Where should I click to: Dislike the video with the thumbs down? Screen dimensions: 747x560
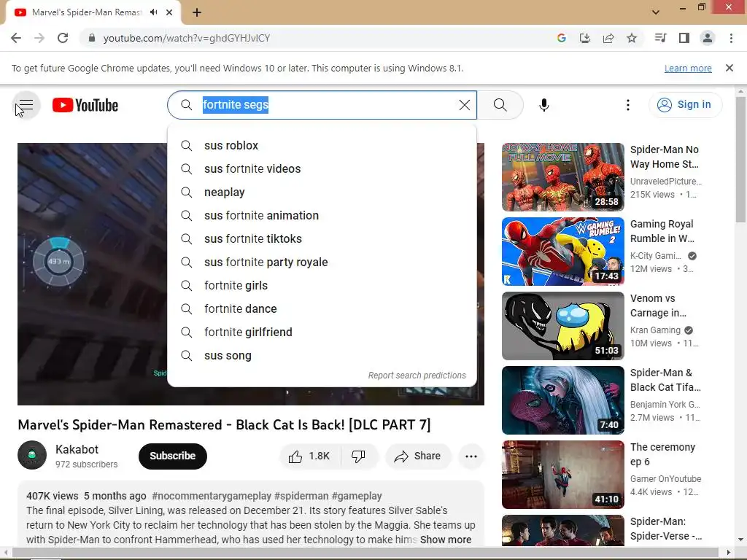click(x=359, y=456)
